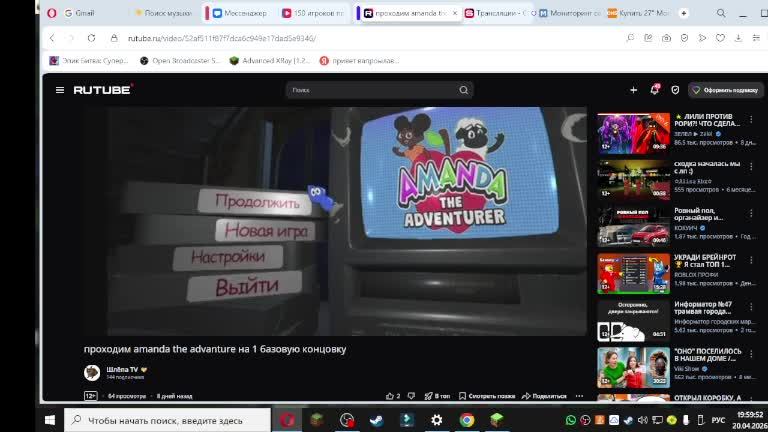Open Opera downloads icon
768x432 pixels.
tap(738, 38)
